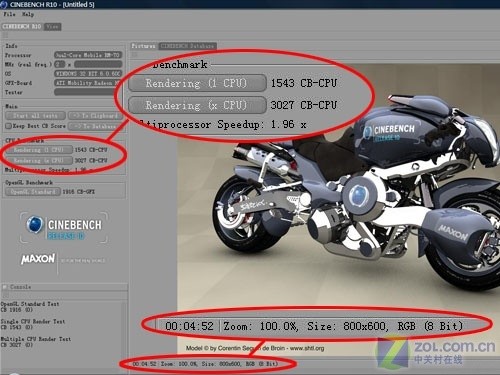Click 1543 CB-CPU in left CPU Benchmark panel

(x=91, y=150)
